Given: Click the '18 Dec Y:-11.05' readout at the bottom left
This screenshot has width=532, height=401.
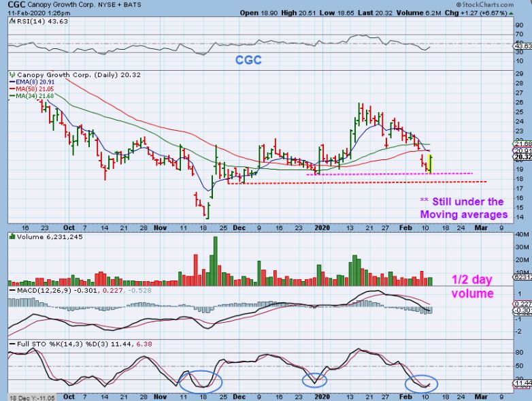Looking at the screenshot, I should 32,398.
